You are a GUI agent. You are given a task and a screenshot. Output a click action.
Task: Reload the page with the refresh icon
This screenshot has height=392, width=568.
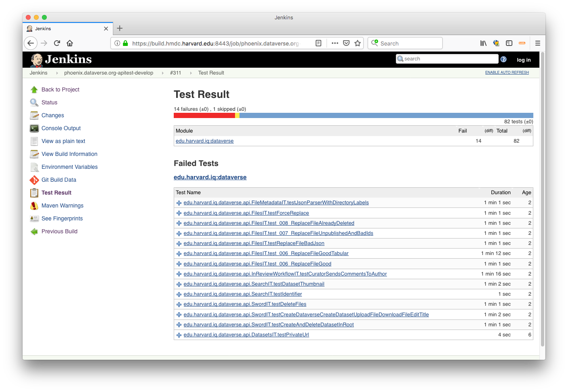(57, 43)
